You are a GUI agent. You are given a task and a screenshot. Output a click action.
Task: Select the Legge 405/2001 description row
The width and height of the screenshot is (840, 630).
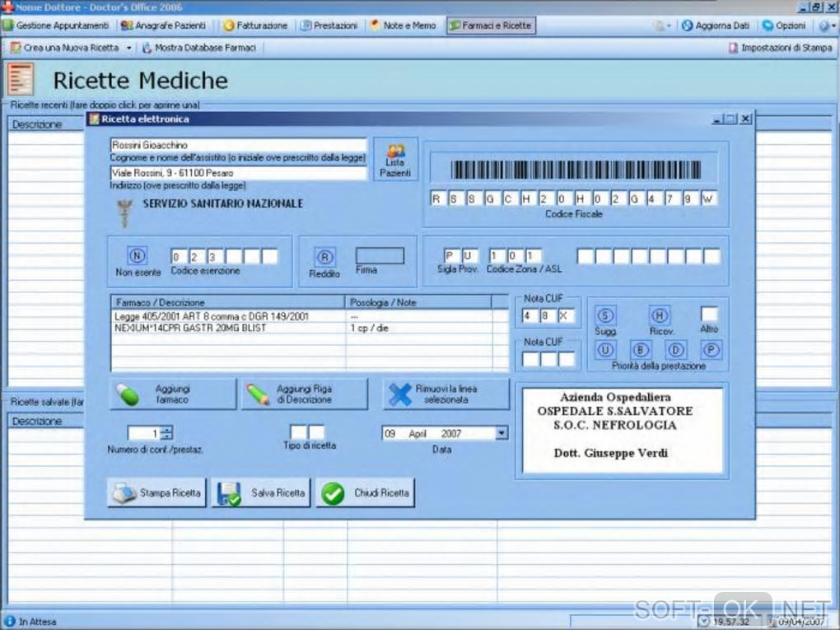click(309, 316)
